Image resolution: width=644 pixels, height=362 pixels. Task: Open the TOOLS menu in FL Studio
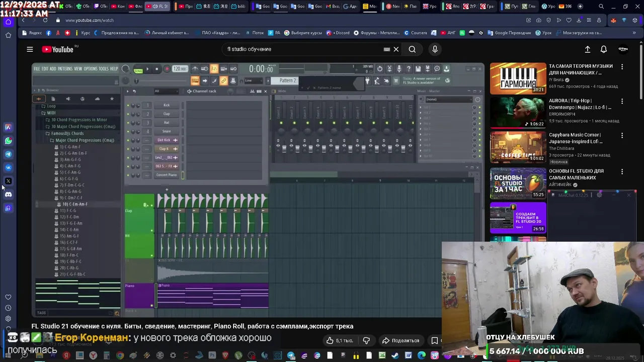point(103,69)
